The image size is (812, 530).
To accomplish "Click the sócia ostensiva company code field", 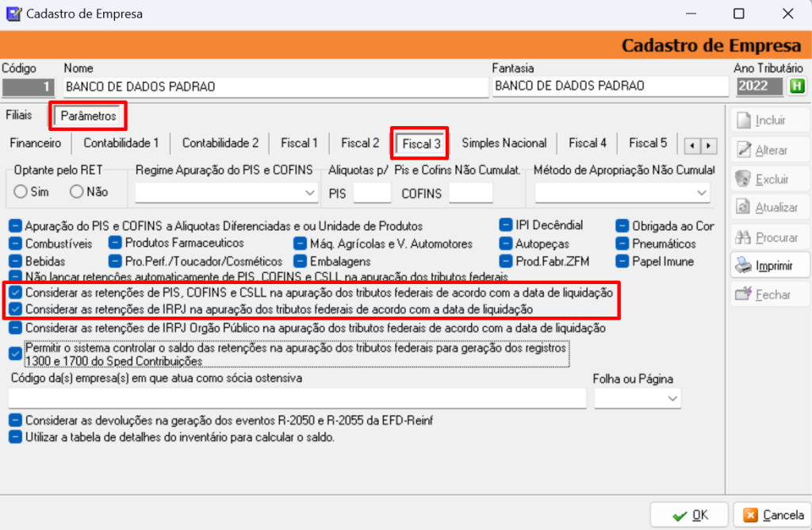I will tap(297, 397).
